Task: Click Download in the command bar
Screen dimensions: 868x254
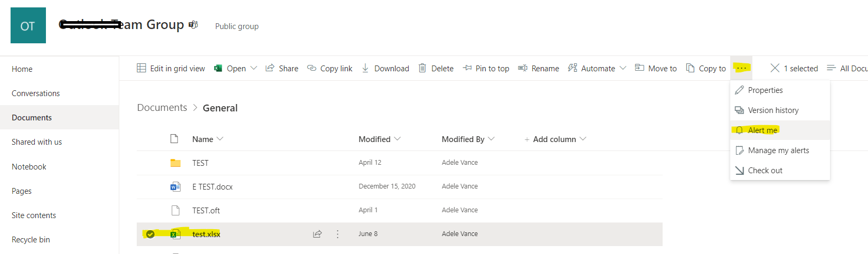Action: [385, 68]
